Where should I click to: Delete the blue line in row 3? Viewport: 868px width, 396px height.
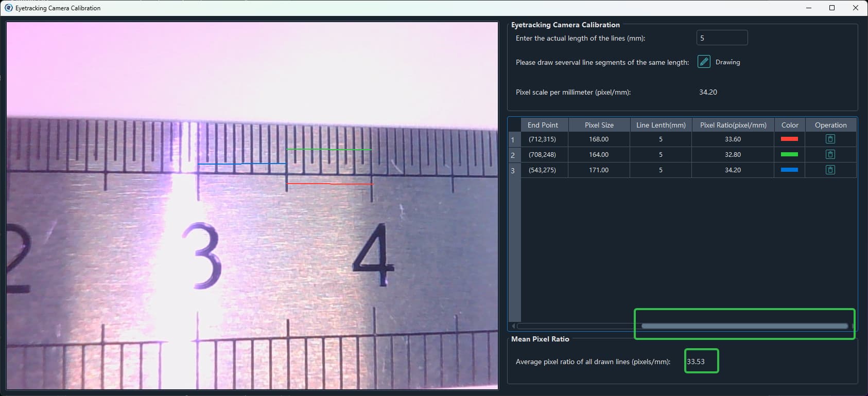tap(830, 170)
